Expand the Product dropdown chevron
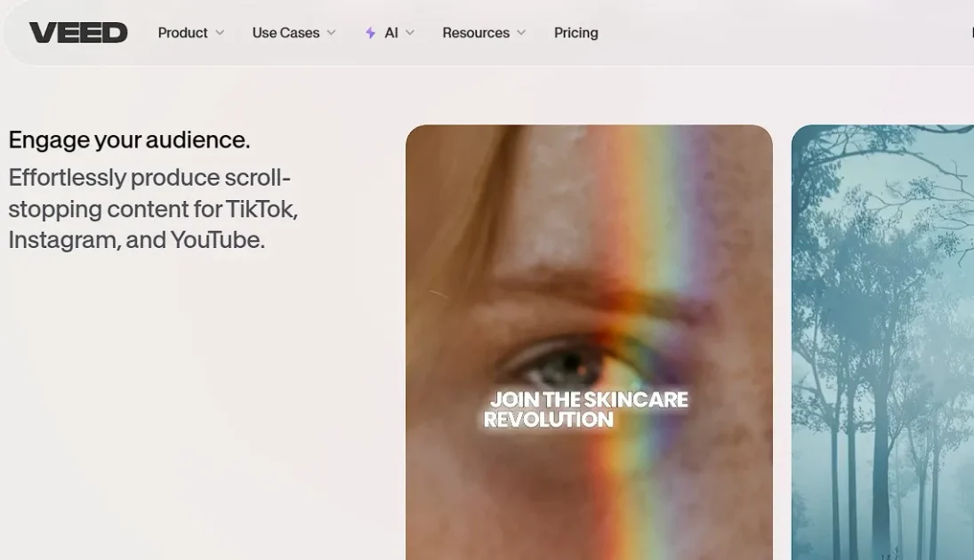974x560 pixels. pyautogui.click(x=220, y=33)
